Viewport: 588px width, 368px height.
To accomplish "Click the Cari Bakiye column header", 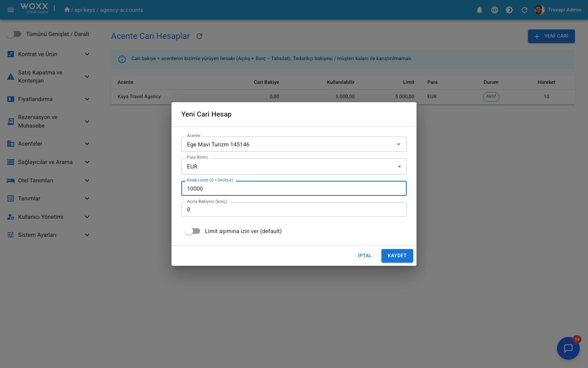I will click(267, 82).
